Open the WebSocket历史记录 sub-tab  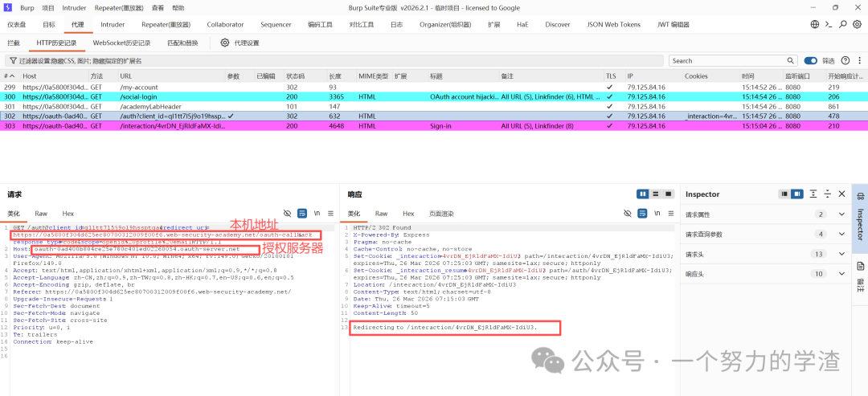coord(122,43)
